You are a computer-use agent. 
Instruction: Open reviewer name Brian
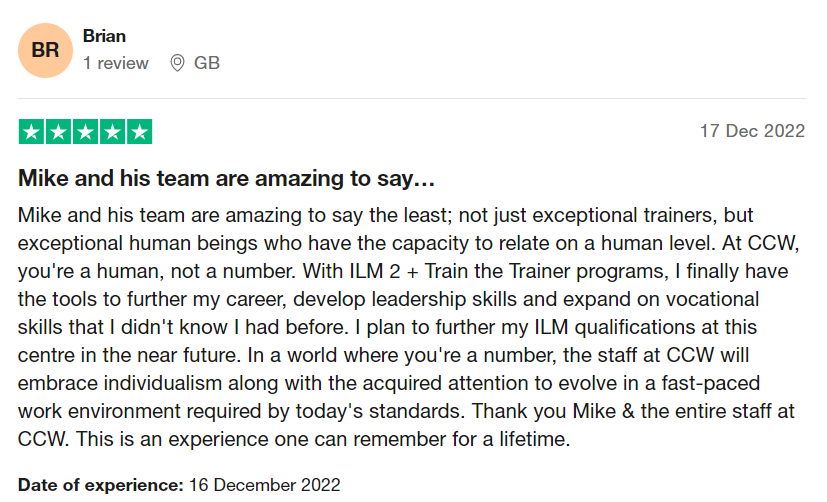(104, 36)
